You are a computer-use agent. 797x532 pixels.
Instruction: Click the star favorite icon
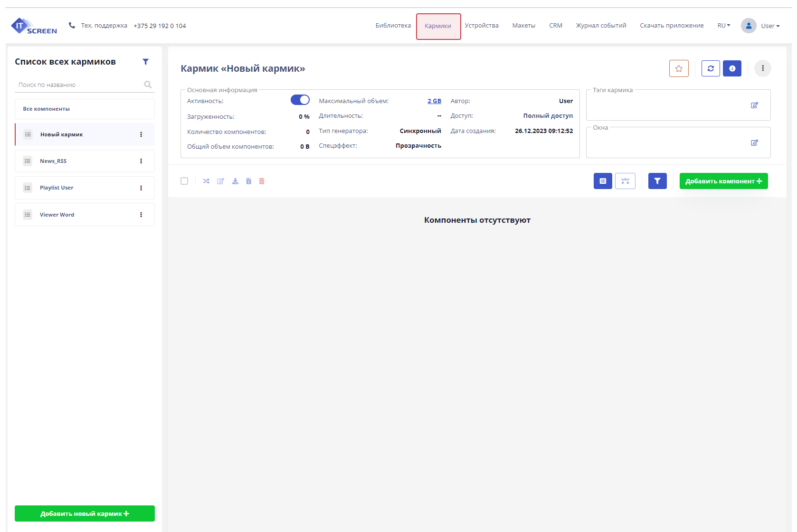tap(679, 68)
